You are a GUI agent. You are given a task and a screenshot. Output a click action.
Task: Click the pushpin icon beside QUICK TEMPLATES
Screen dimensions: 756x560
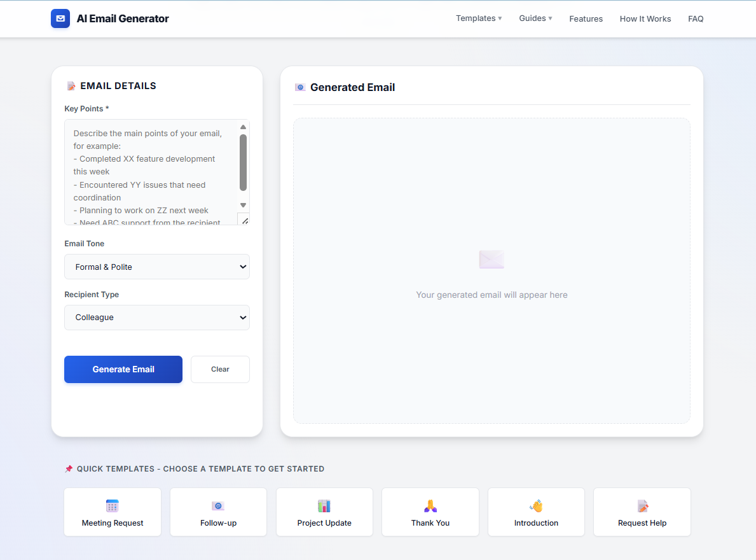[x=67, y=468]
